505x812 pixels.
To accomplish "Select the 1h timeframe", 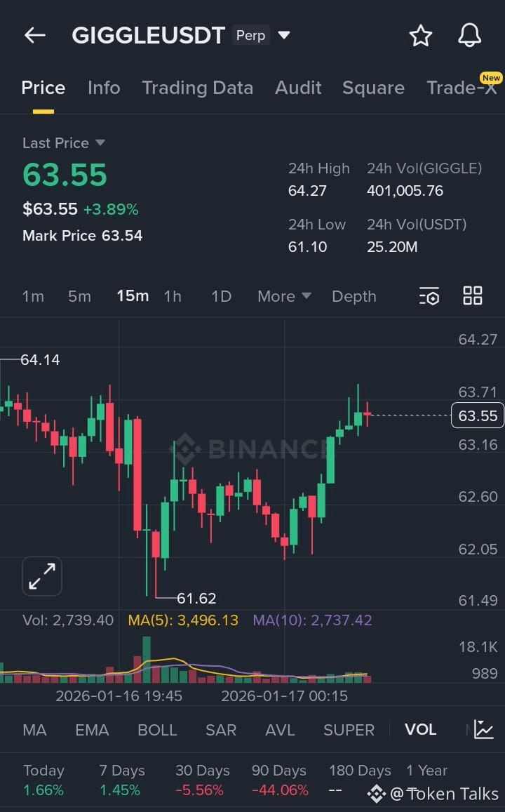I will click(x=173, y=296).
